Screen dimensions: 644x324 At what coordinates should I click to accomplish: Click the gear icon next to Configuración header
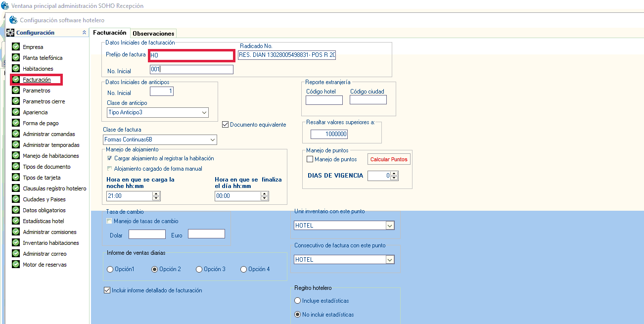[10, 33]
